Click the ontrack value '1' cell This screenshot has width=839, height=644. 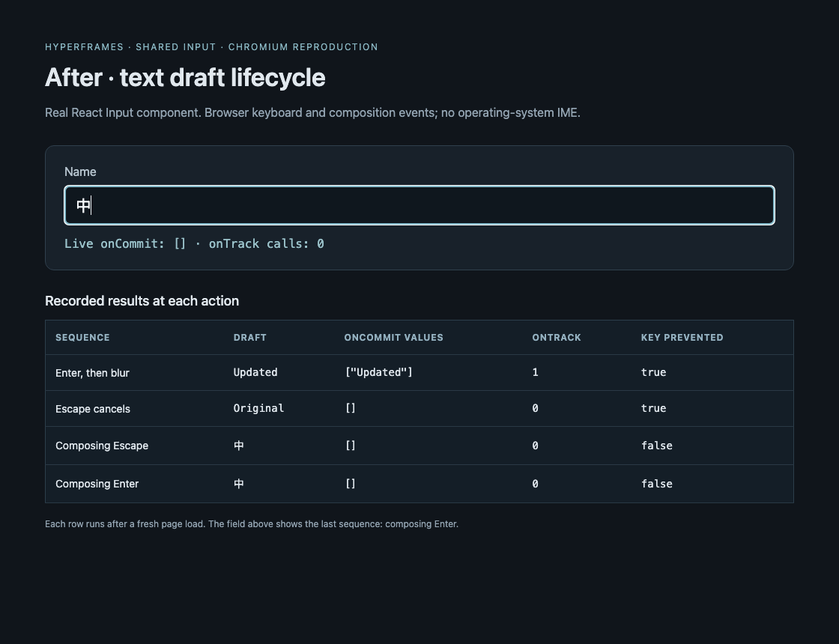tap(535, 372)
